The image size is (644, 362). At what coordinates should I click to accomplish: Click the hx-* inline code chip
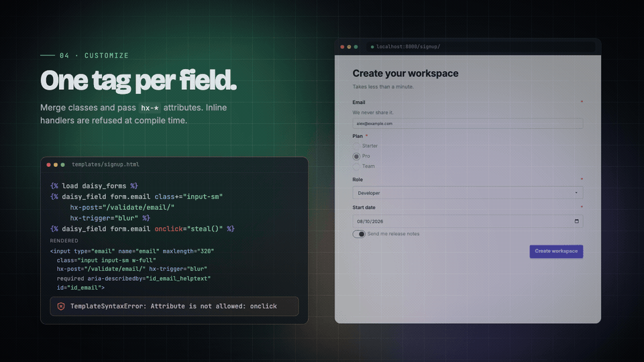[150, 108]
